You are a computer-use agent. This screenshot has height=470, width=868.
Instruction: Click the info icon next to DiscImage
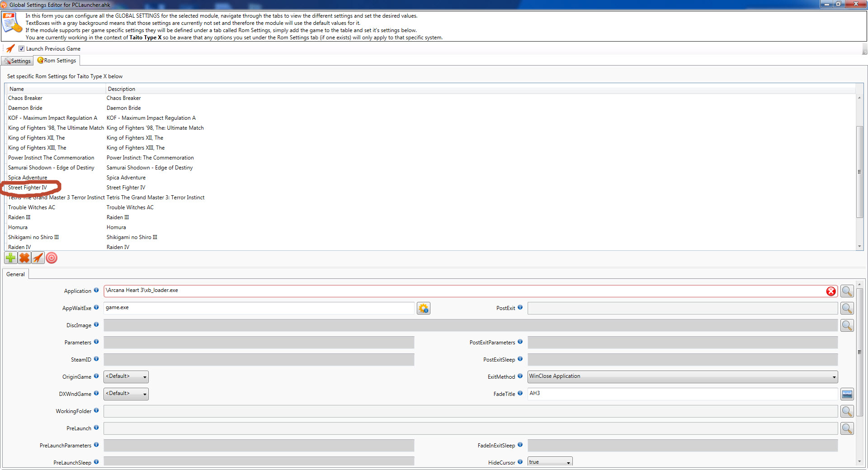click(x=96, y=324)
